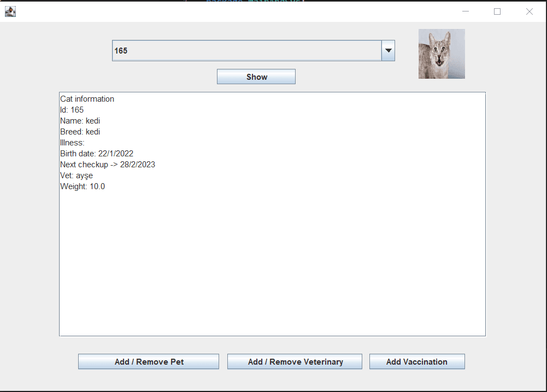Click the combo box showing 165
Screen dimensions: 547x392
(246, 50)
